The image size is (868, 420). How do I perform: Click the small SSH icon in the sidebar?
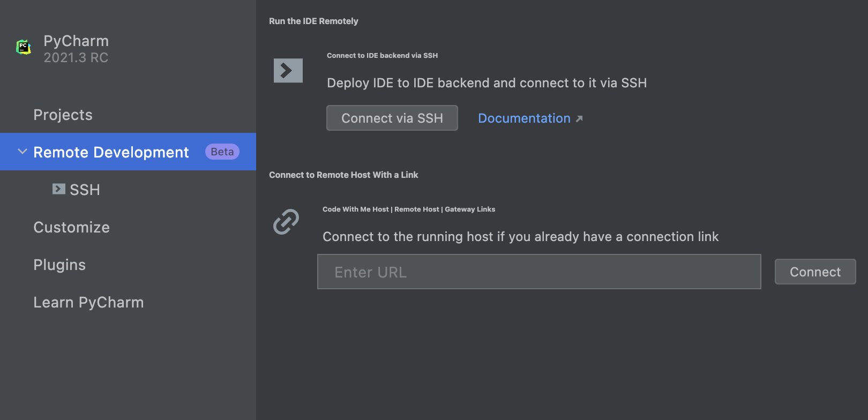[58, 189]
